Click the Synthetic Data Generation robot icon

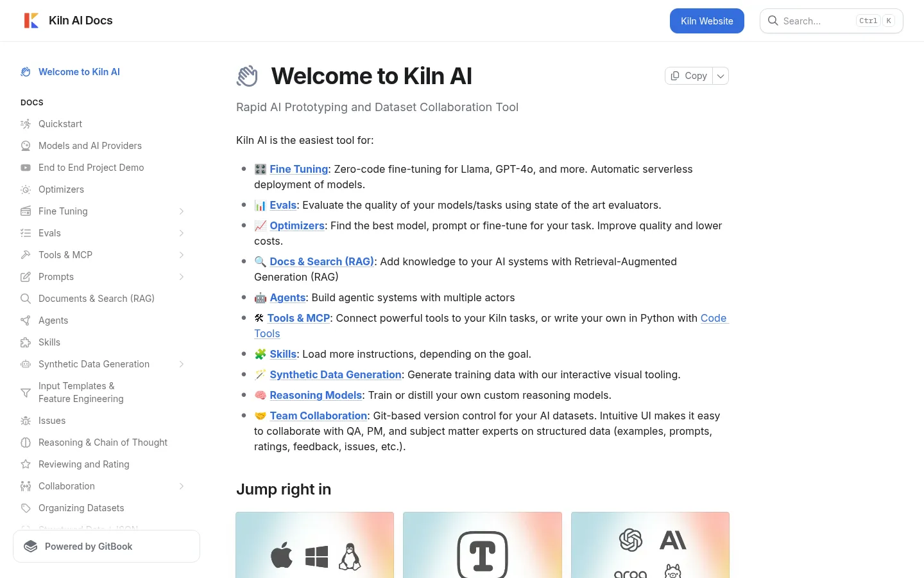26,364
